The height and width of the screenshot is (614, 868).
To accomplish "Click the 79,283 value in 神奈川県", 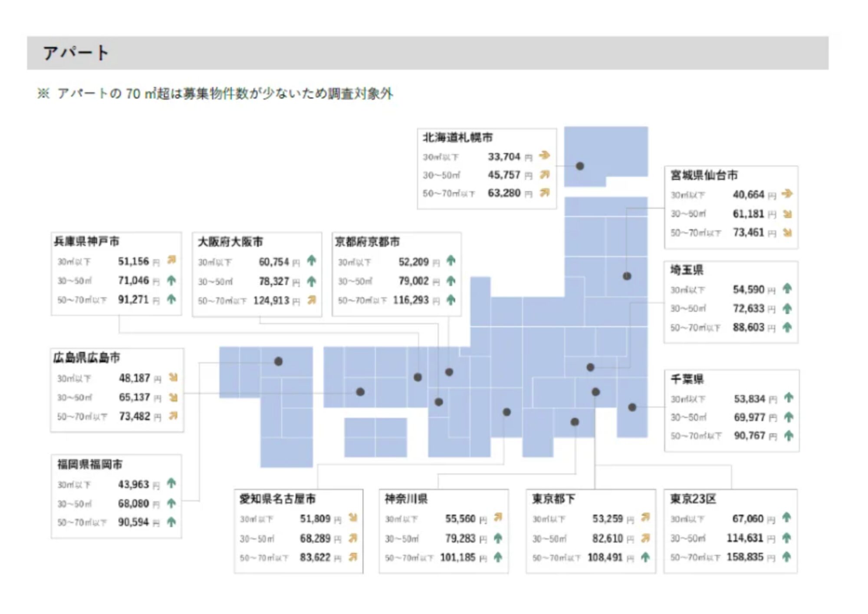I will (x=460, y=538).
